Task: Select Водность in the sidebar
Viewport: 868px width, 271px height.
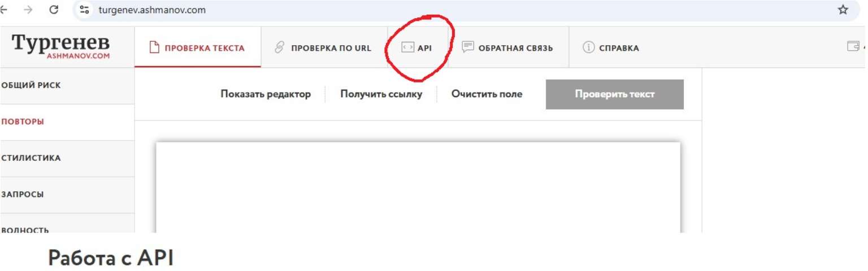Action: coord(67,224)
